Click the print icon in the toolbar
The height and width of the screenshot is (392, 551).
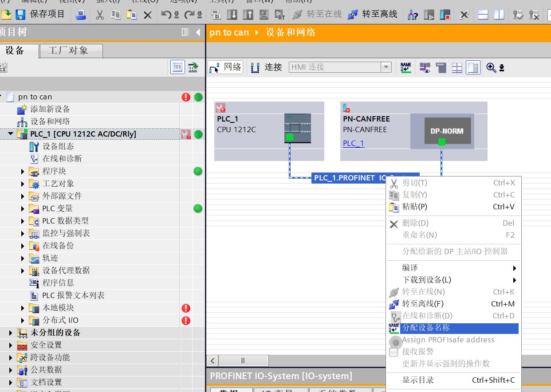tap(81, 15)
